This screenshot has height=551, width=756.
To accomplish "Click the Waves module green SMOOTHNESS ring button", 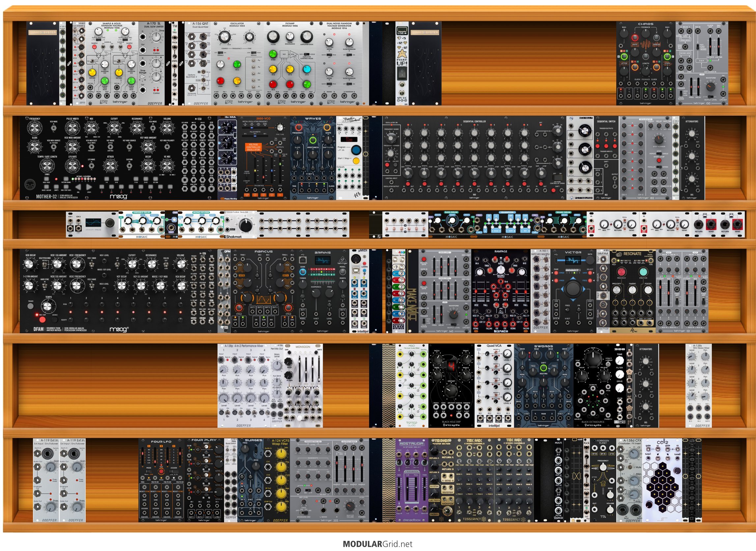I will coord(312,140).
